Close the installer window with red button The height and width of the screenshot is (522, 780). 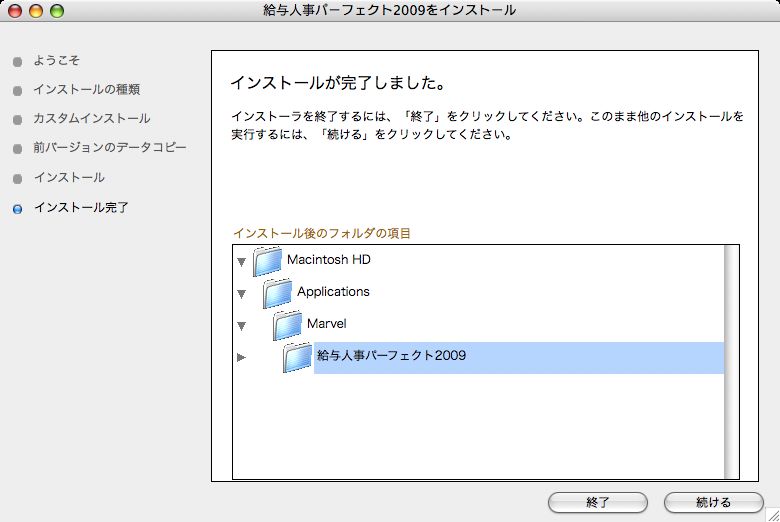[15, 10]
